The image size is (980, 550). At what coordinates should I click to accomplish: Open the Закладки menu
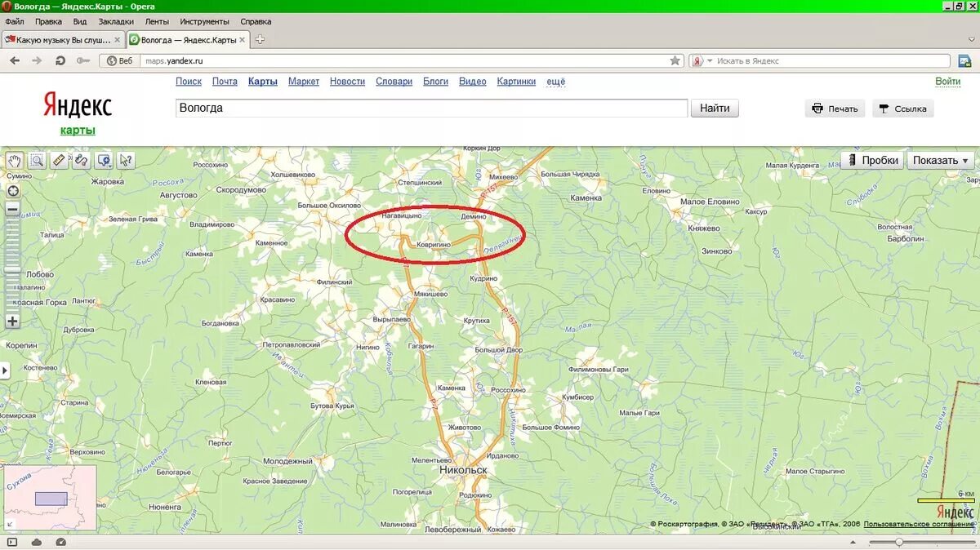[x=116, y=22]
